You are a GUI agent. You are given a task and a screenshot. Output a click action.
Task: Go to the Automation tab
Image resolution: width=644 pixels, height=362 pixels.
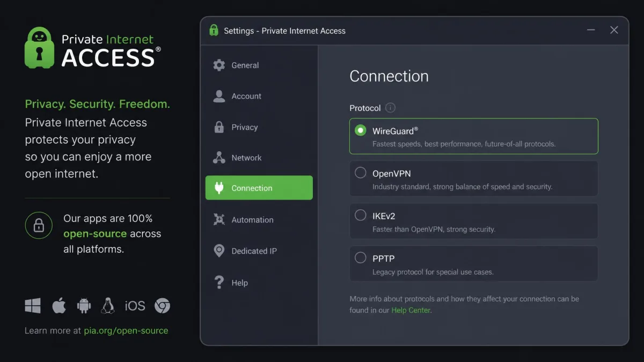(259, 220)
